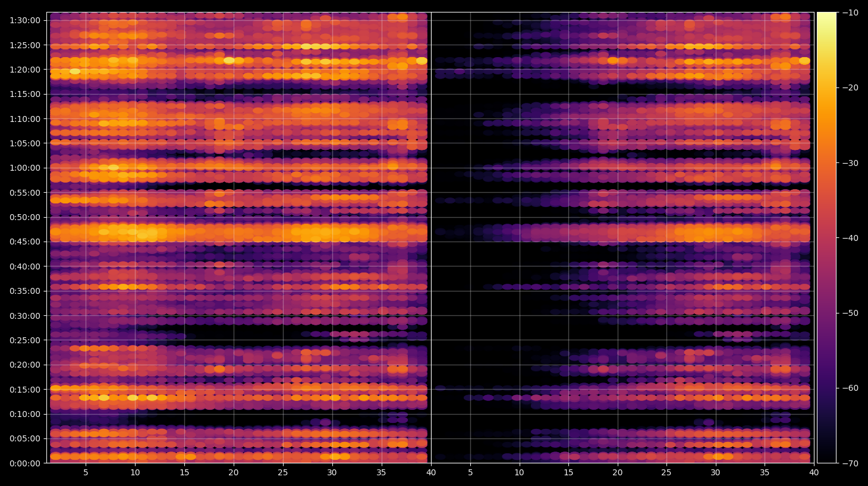Viewport: 868px width, 486px height.
Task: Click the 0:05:00 time axis label
Action: pyautogui.click(x=25, y=439)
